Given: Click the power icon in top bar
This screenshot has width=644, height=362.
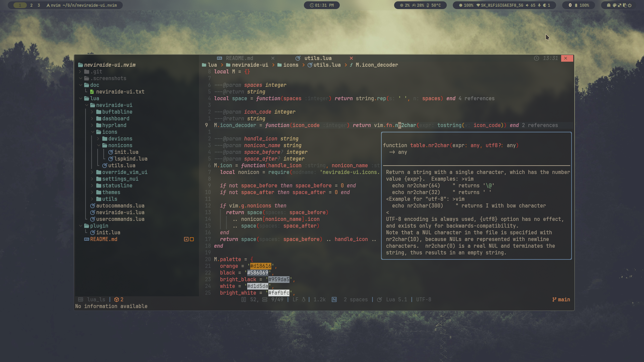Looking at the screenshot, I should point(630,5).
